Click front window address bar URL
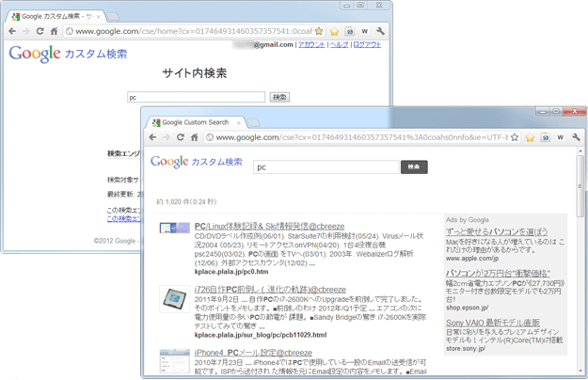 362,137
